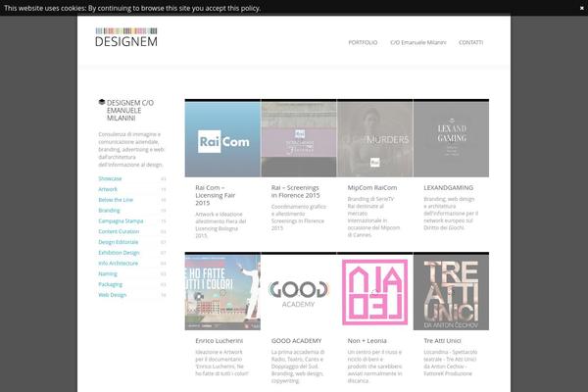588x392 pixels.
Task: Click the stack icon beside sidebar heading
Action: pyautogui.click(x=102, y=102)
